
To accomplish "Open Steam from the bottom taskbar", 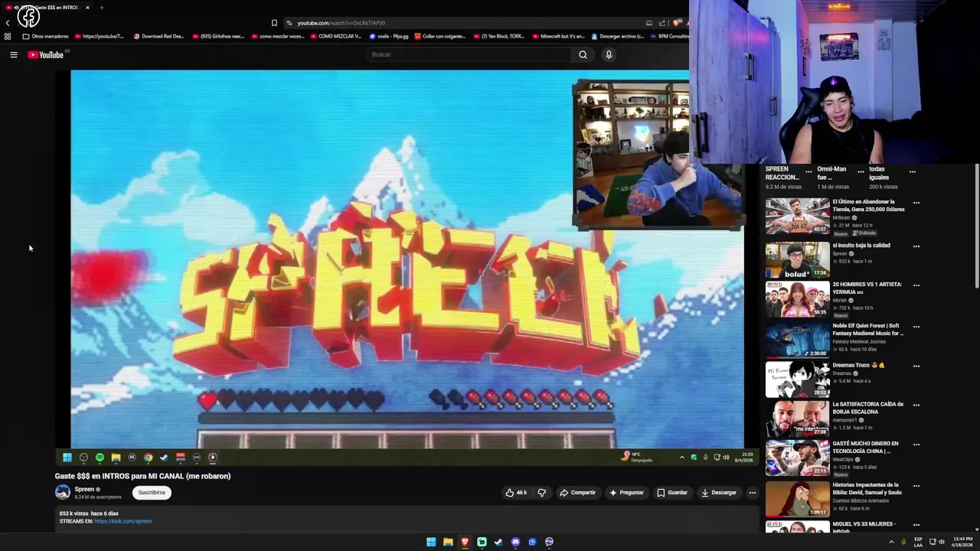I will [x=498, y=542].
